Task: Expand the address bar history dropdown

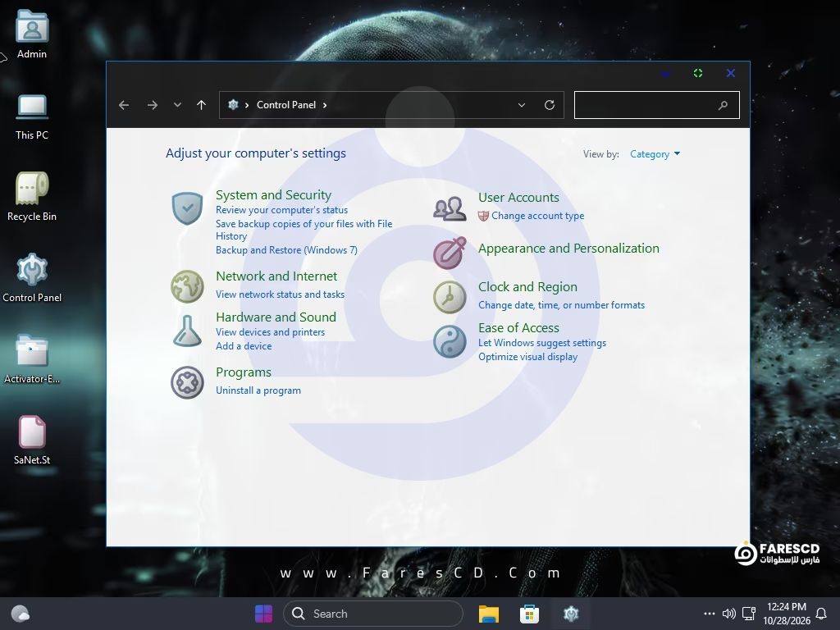Action: pyautogui.click(x=521, y=105)
